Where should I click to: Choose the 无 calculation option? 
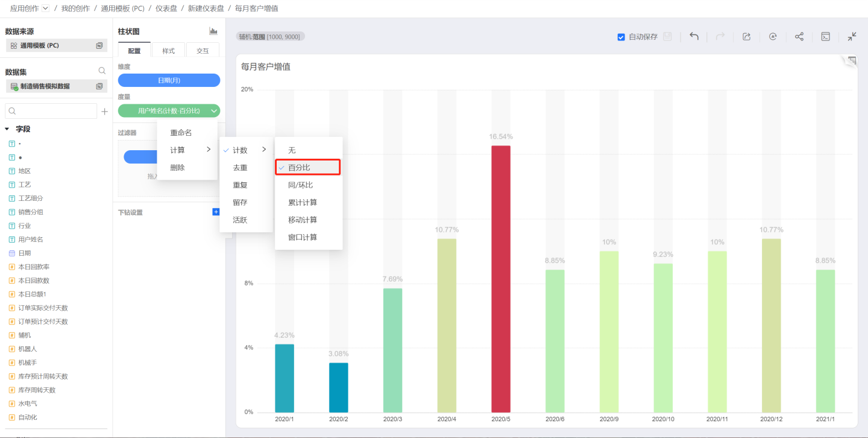[292, 150]
